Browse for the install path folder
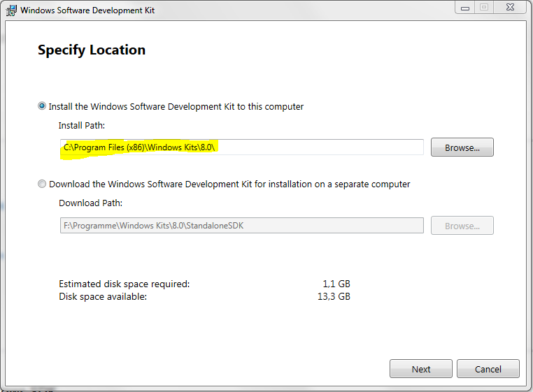This screenshot has height=392, width=533. 462,147
